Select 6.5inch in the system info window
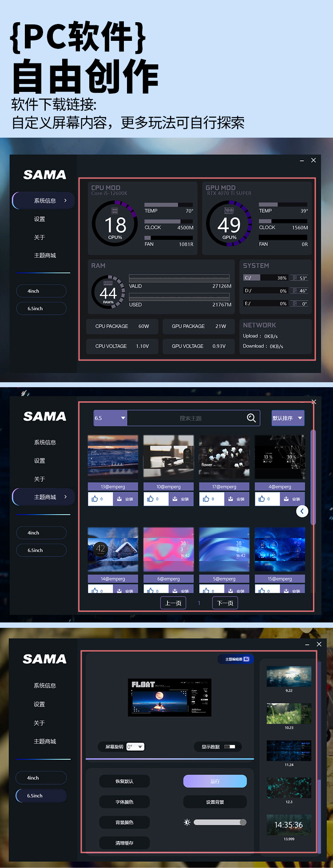Screen dimensions: 333x868 (41, 309)
